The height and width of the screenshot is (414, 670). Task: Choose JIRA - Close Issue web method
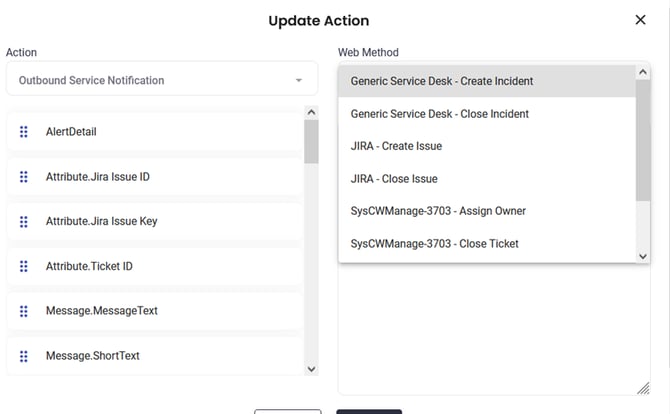394,179
